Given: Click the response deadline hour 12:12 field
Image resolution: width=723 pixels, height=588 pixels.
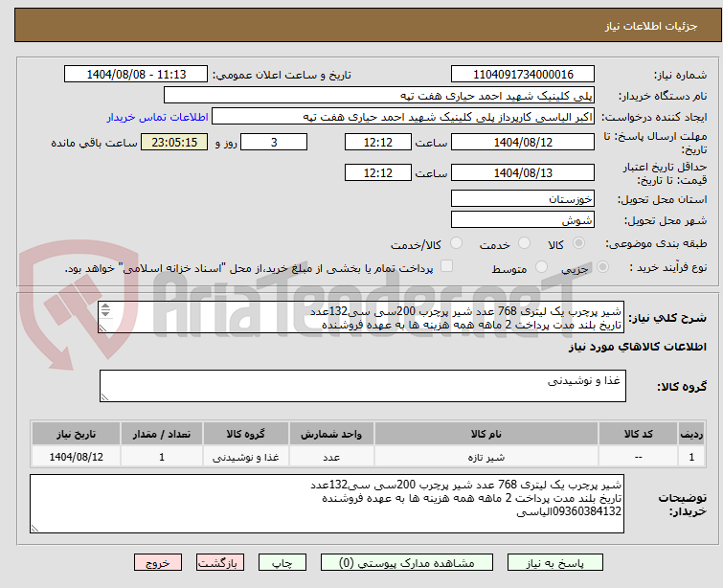Looking at the screenshot, I should [x=378, y=142].
